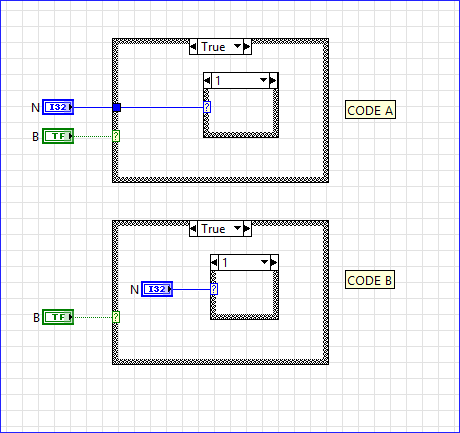
Task: Go to next case of Code A outer structure
Action: point(247,47)
